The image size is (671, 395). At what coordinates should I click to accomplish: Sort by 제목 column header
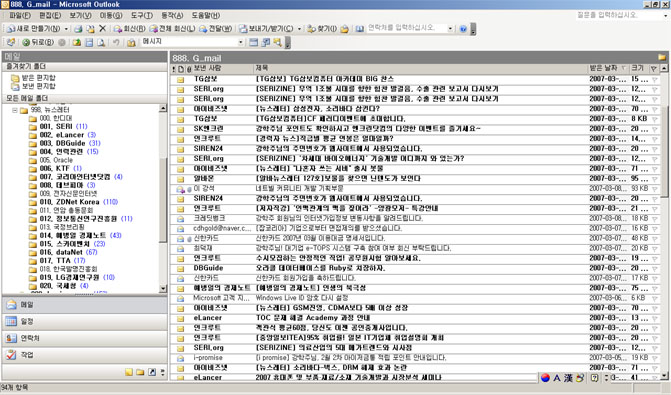click(x=421, y=68)
